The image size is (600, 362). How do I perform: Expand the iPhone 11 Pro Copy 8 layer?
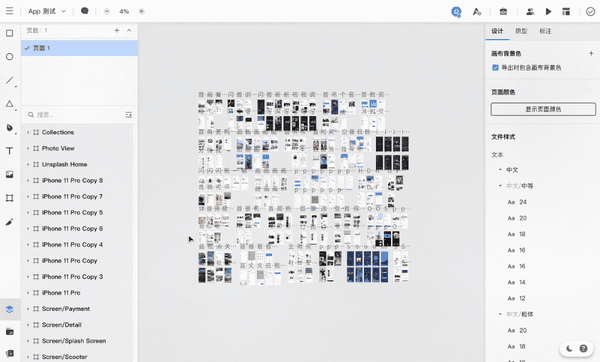[28, 181]
